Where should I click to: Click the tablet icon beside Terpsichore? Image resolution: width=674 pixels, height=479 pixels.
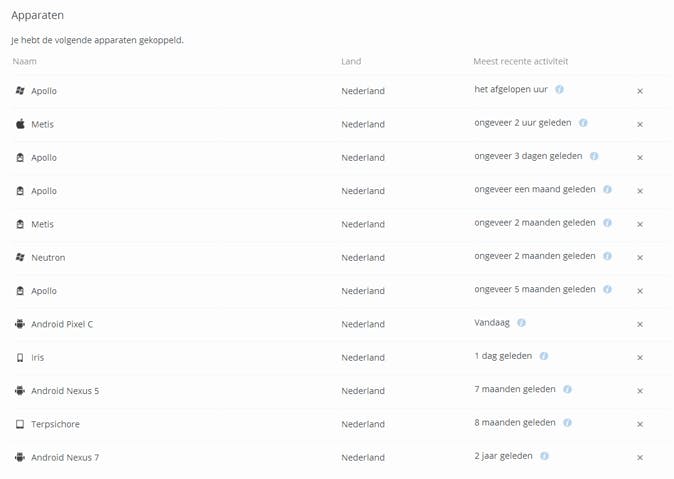click(20, 424)
